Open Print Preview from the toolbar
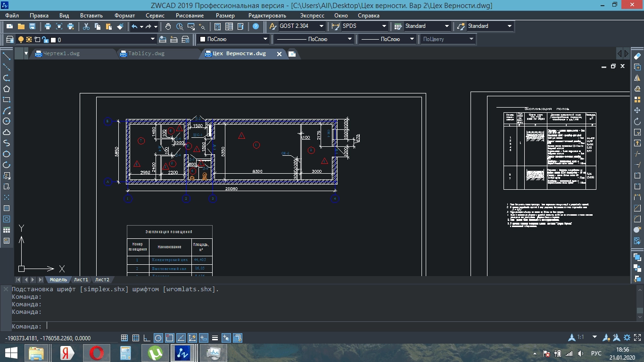This screenshot has width=644, height=362. click(x=59, y=26)
